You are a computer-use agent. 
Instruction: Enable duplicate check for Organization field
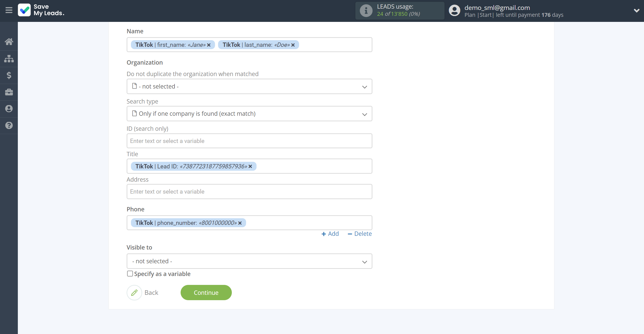pos(249,86)
